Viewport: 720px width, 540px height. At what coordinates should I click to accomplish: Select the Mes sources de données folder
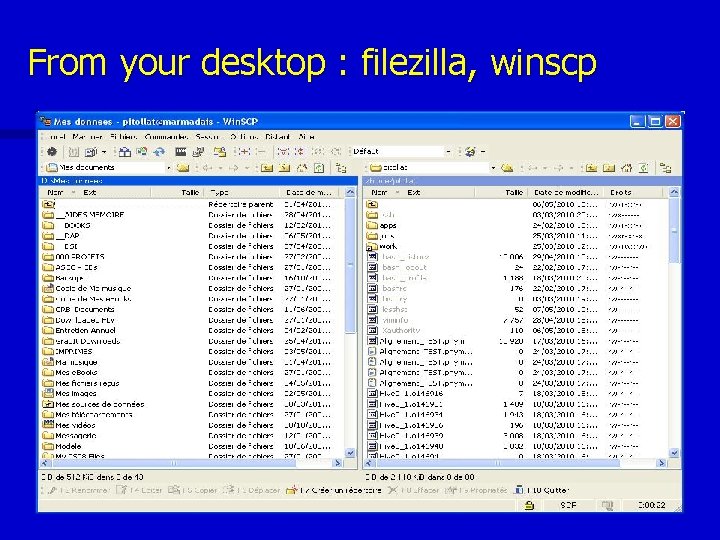tap(93, 405)
